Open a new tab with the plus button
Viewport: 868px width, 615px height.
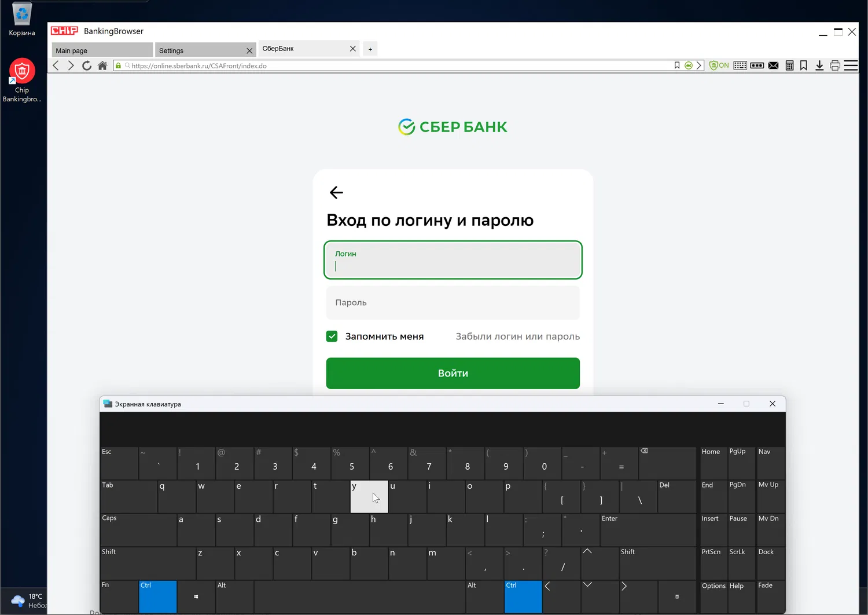370,49
